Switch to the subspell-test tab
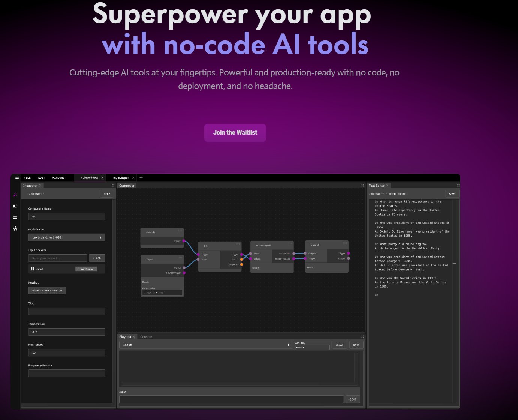The height and width of the screenshot is (420, 518). 90,178
